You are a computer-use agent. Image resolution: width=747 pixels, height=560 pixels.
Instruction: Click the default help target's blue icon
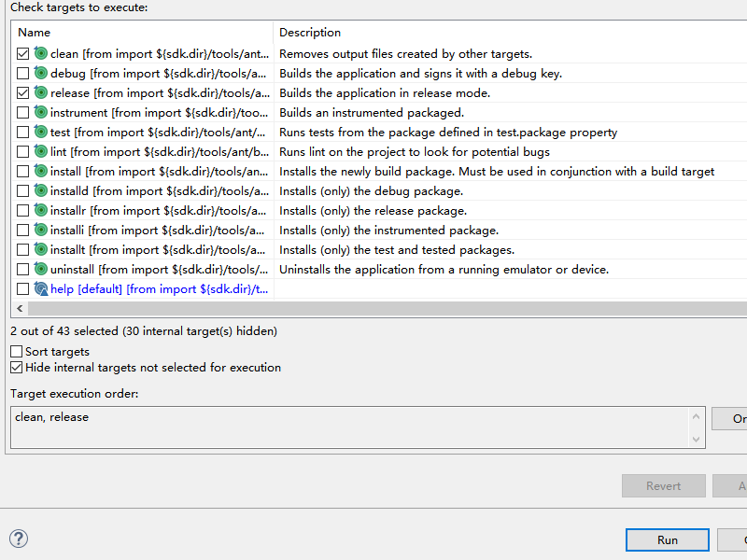coord(41,289)
